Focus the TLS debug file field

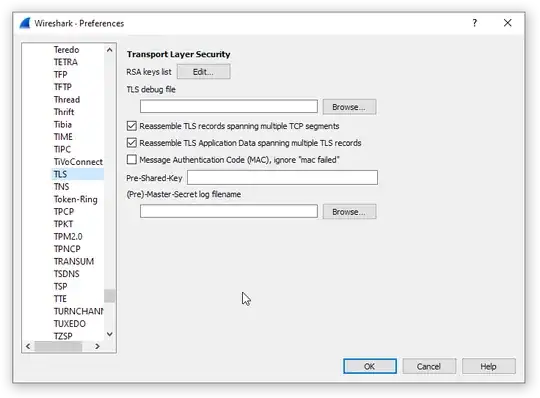pos(229,106)
